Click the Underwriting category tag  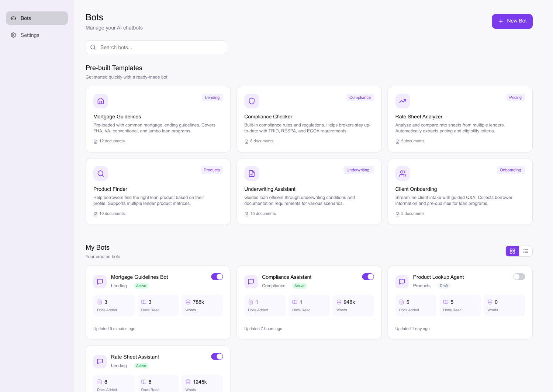358,170
